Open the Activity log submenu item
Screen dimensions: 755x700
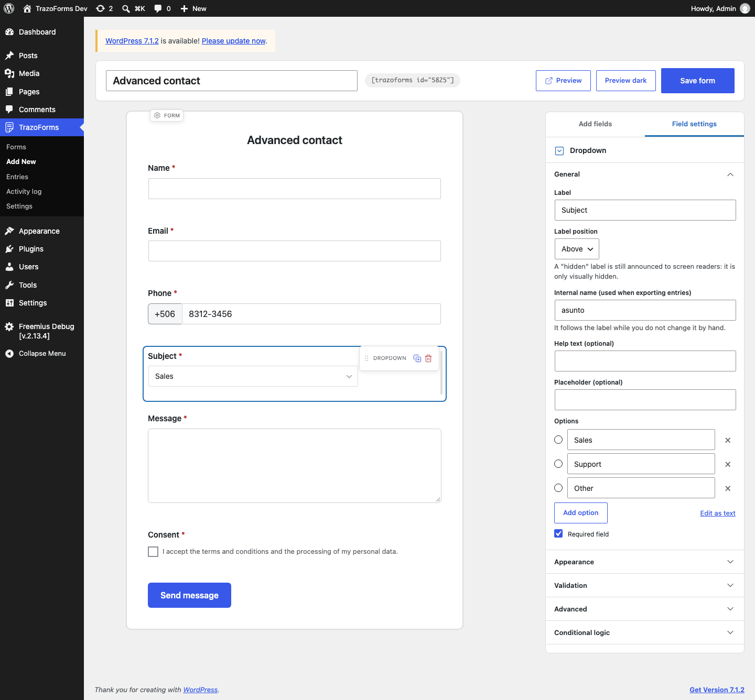tap(24, 192)
